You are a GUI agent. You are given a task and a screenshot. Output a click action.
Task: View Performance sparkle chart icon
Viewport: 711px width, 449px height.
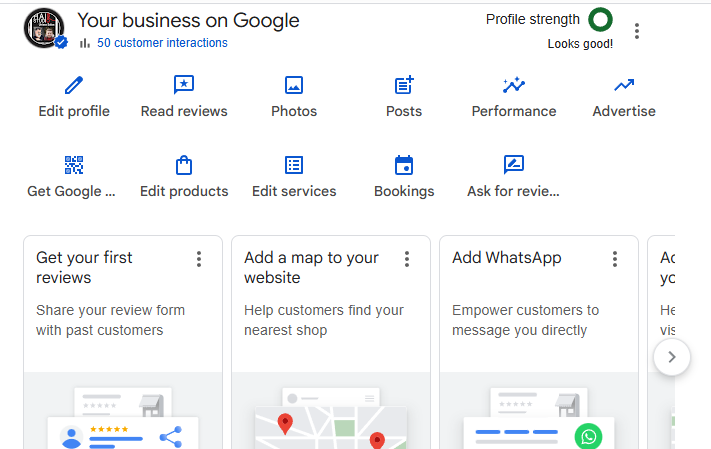pyautogui.click(x=514, y=85)
